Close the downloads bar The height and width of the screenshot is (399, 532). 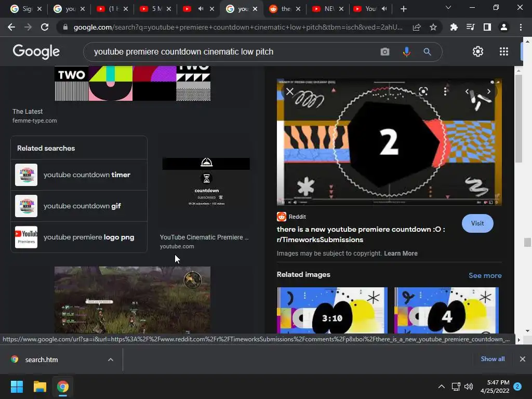point(523,359)
